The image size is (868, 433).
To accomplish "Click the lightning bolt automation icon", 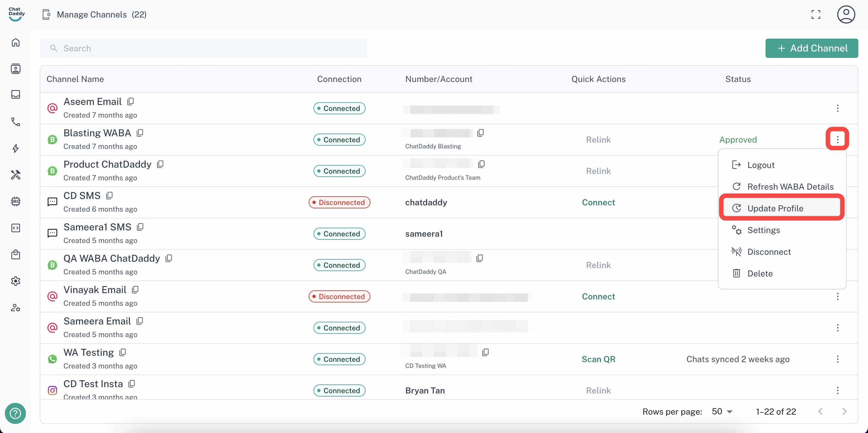I will pyautogui.click(x=15, y=148).
